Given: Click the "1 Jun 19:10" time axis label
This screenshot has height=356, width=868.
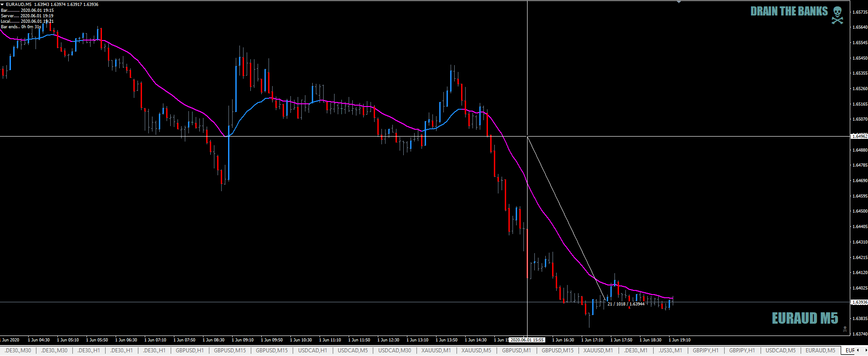Looking at the screenshot, I should [x=680, y=340].
